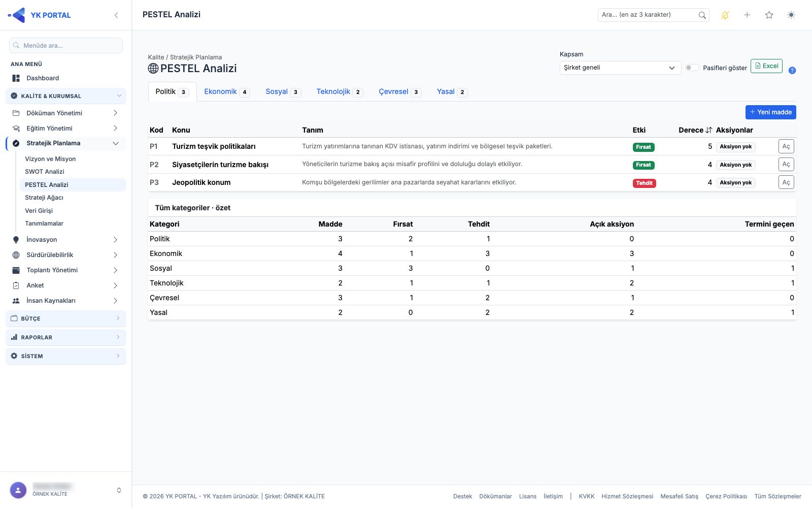Toggle the Pasifleri göster switch

pyautogui.click(x=692, y=68)
